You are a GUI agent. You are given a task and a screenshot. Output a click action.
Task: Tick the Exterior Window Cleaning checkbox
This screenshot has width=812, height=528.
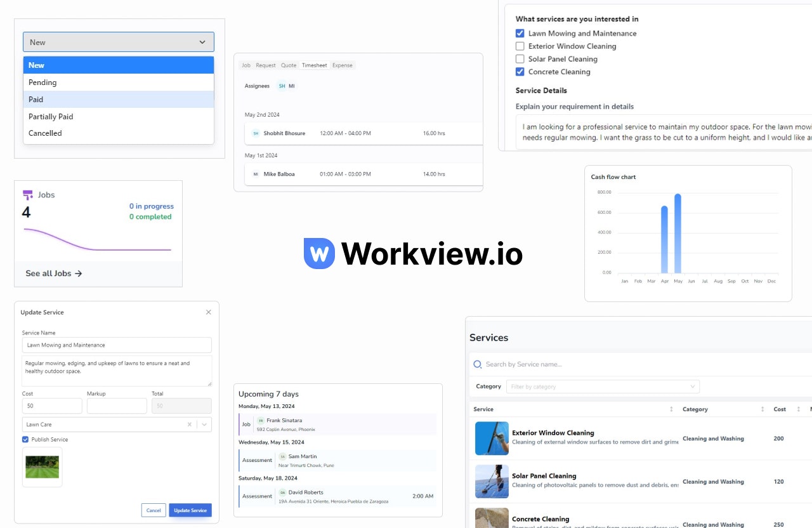520,46
